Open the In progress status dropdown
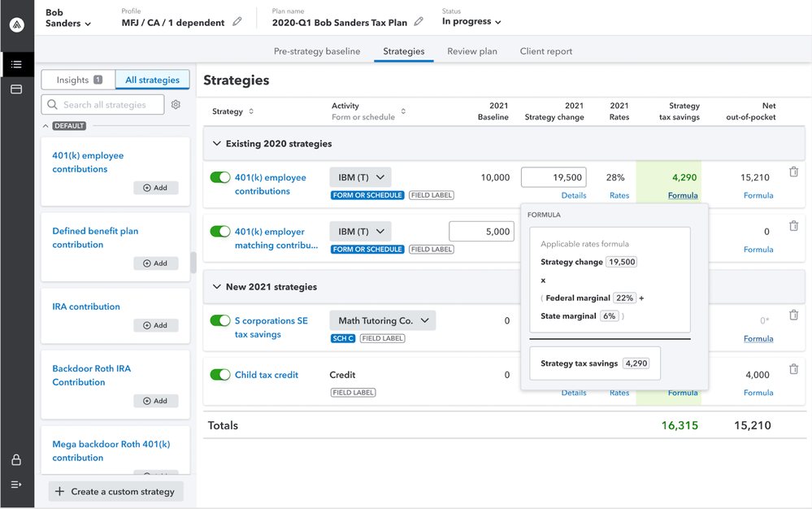 471,22
